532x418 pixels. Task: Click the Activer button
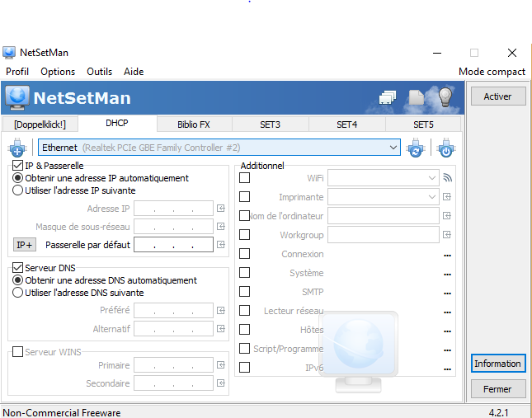point(498,96)
